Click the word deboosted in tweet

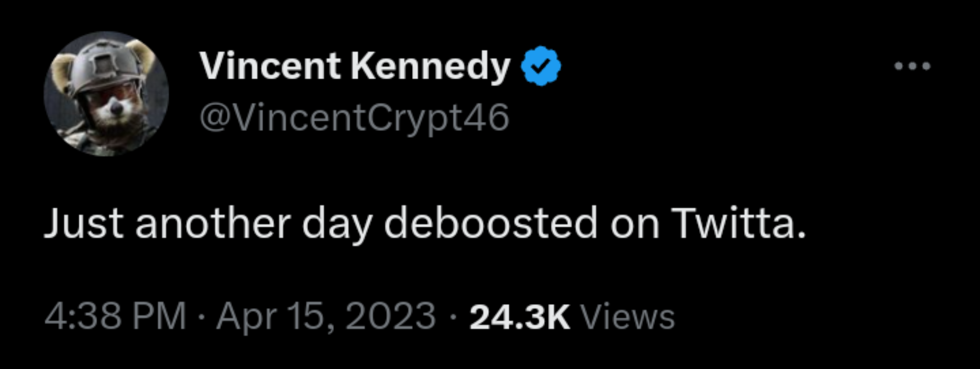[491, 224]
